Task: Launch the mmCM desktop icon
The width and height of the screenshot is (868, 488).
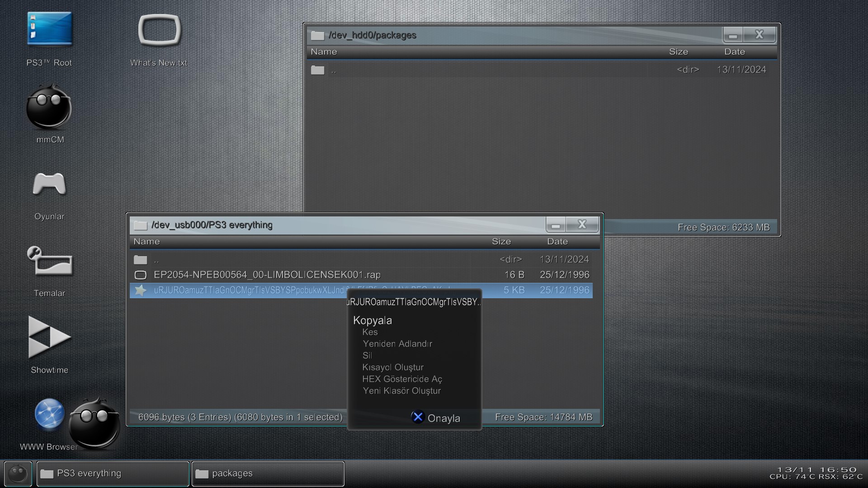Action: tap(49, 108)
